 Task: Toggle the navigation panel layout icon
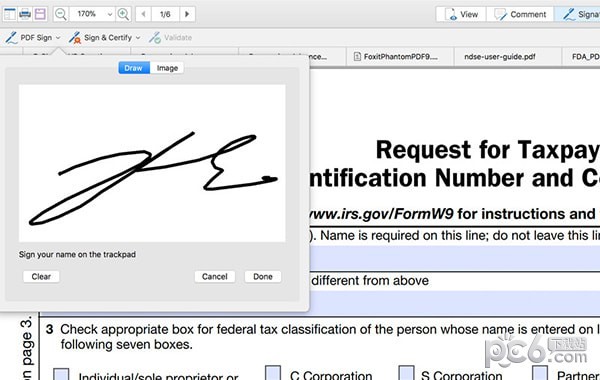[10, 14]
